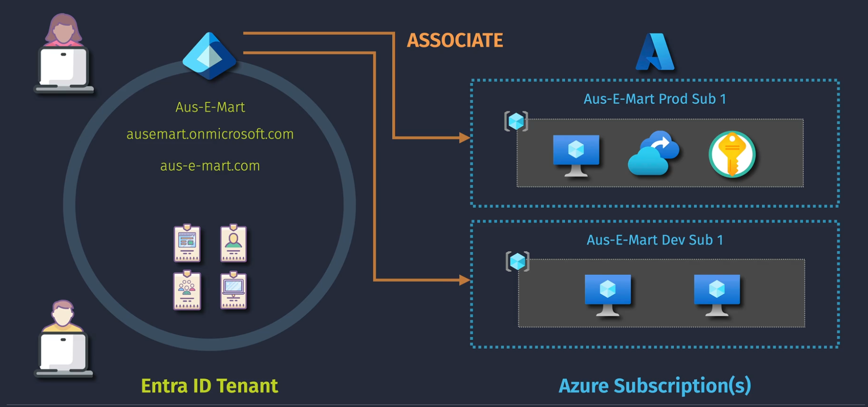The width and height of the screenshot is (868, 407).
Task: Click the resource group cube icon in Dev Sub 1
Action: 518,262
